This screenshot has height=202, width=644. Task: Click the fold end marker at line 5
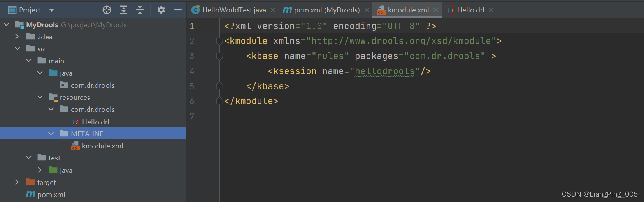coord(219,86)
